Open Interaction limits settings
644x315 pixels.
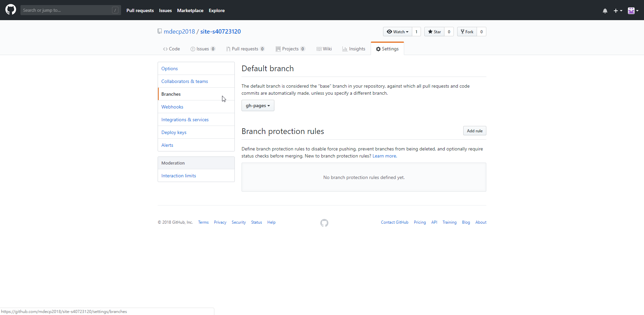[196, 176]
